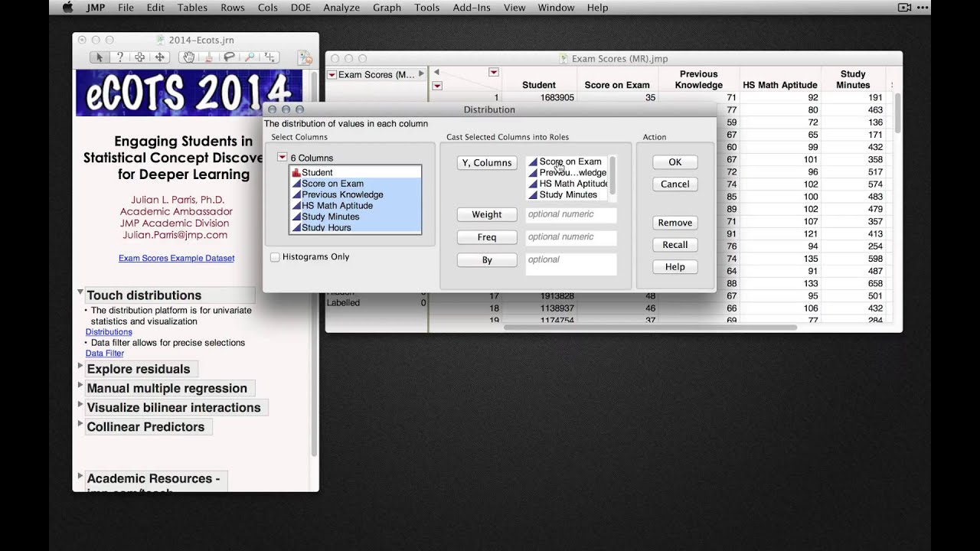This screenshot has height=551, width=980.
Task: Click the document icon in Exam Scores title bar
Action: [x=563, y=58]
